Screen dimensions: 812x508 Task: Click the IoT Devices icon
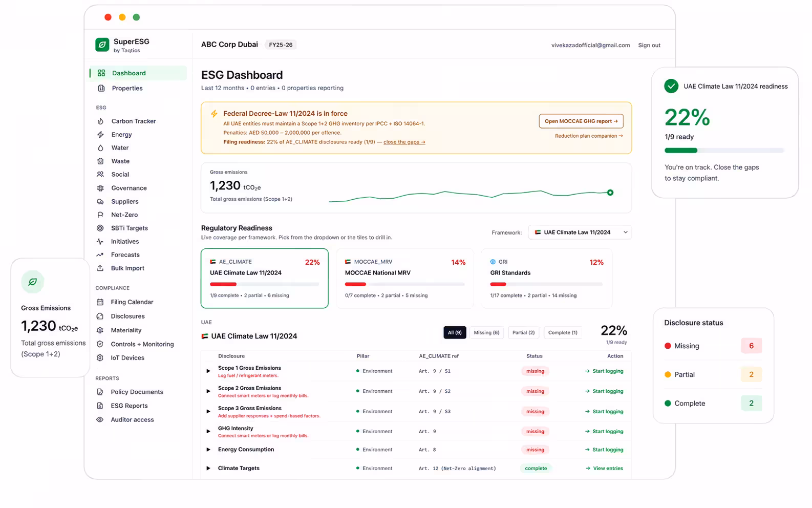[100, 358]
